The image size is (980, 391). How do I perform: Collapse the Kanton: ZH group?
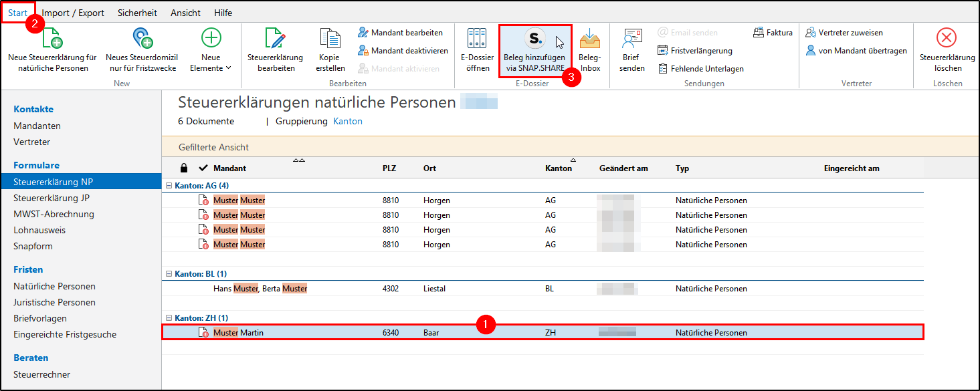pos(169,317)
